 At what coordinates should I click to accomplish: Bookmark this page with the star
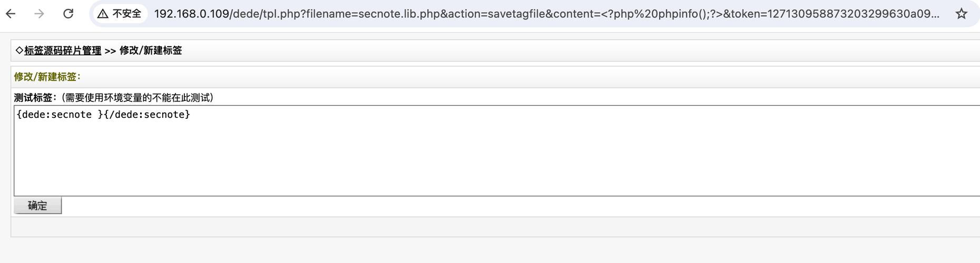tap(962, 14)
